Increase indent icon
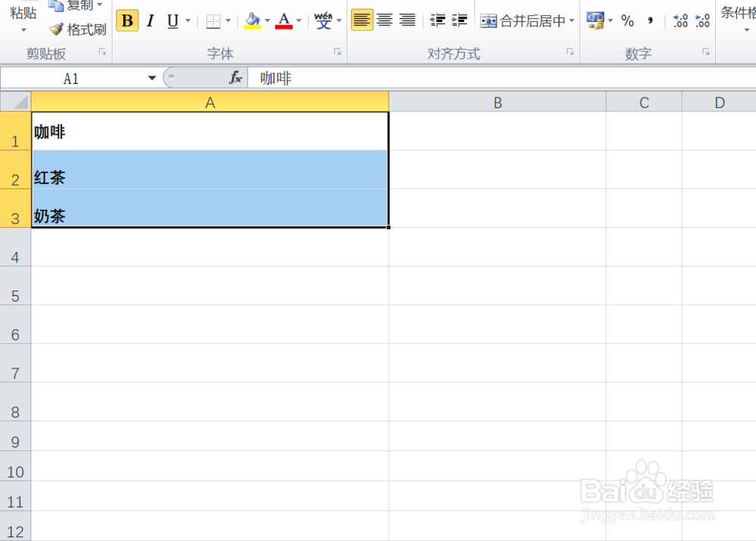Viewport: 756px width, 541px height. click(460, 20)
